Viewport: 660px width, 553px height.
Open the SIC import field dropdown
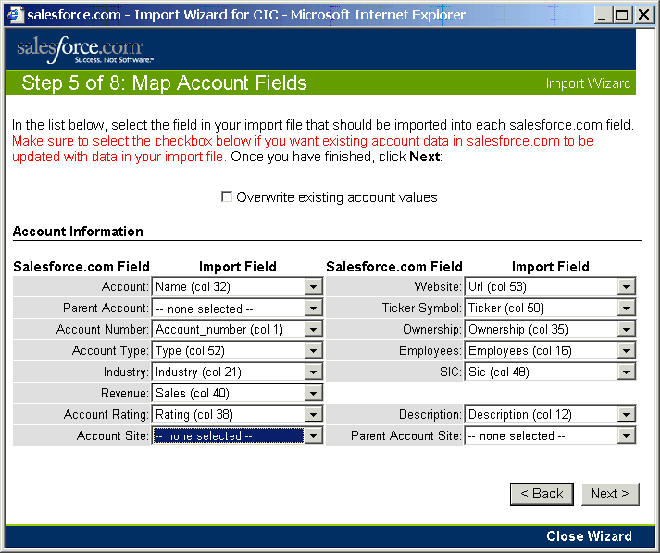pyautogui.click(x=550, y=372)
